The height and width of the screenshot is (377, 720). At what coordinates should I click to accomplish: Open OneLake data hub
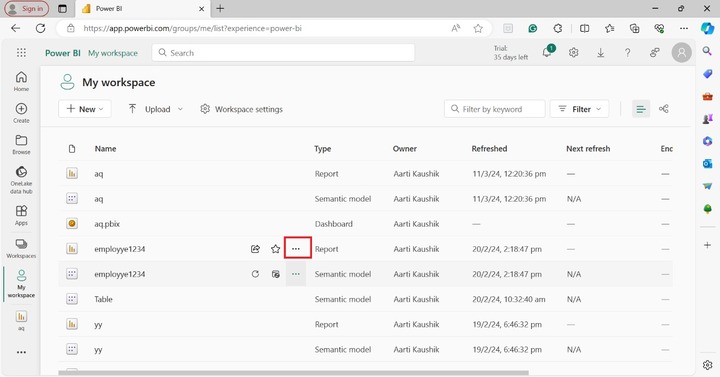(21, 180)
